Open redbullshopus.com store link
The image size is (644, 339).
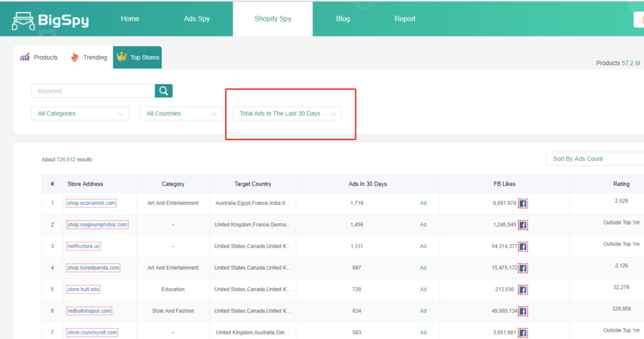(89, 311)
